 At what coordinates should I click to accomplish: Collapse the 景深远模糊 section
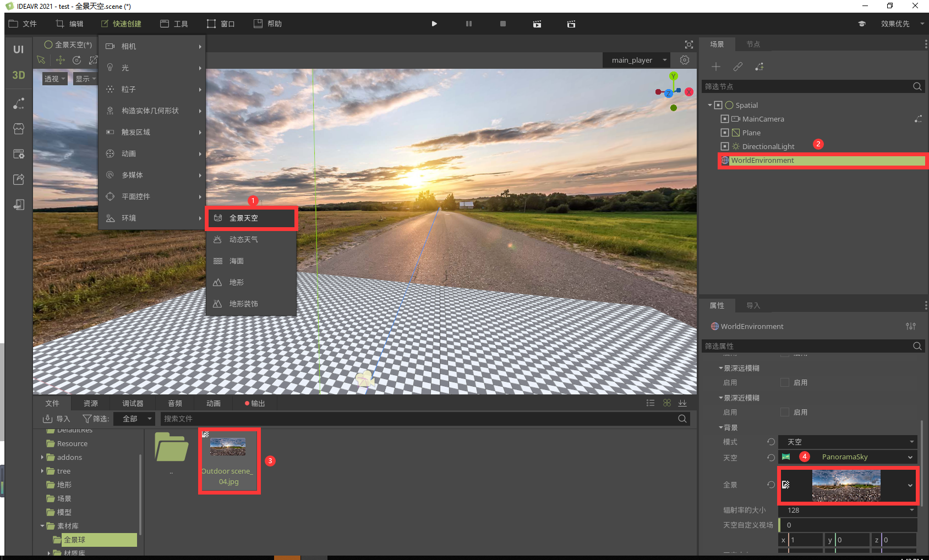click(x=721, y=368)
